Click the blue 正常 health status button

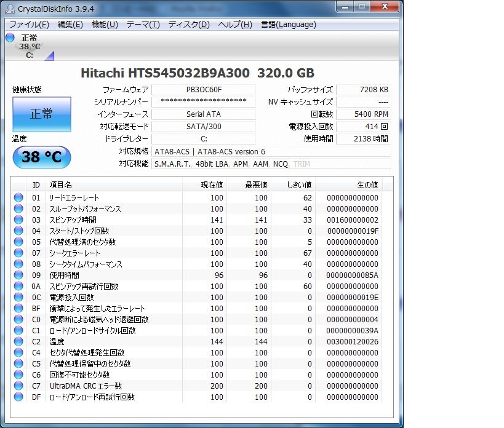tap(42, 114)
